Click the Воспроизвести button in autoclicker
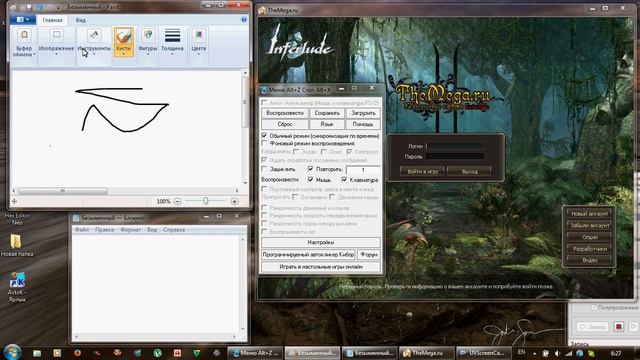640x360 pixels. tap(285, 113)
